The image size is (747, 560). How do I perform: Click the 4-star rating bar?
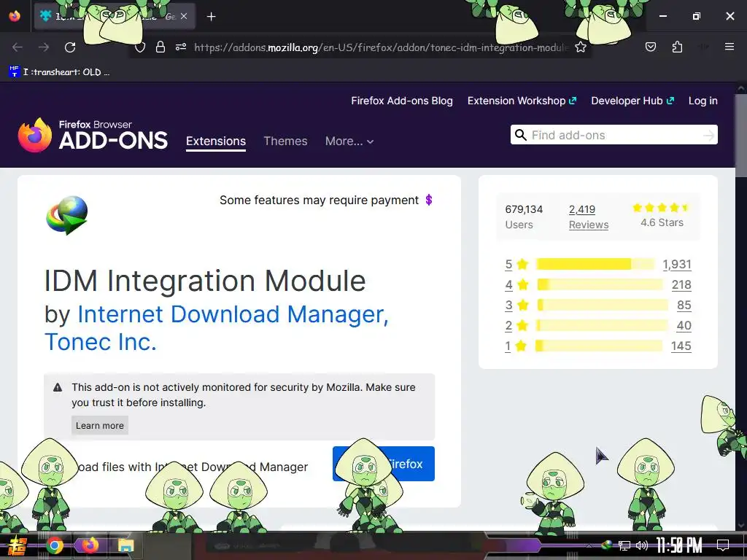click(600, 285)
